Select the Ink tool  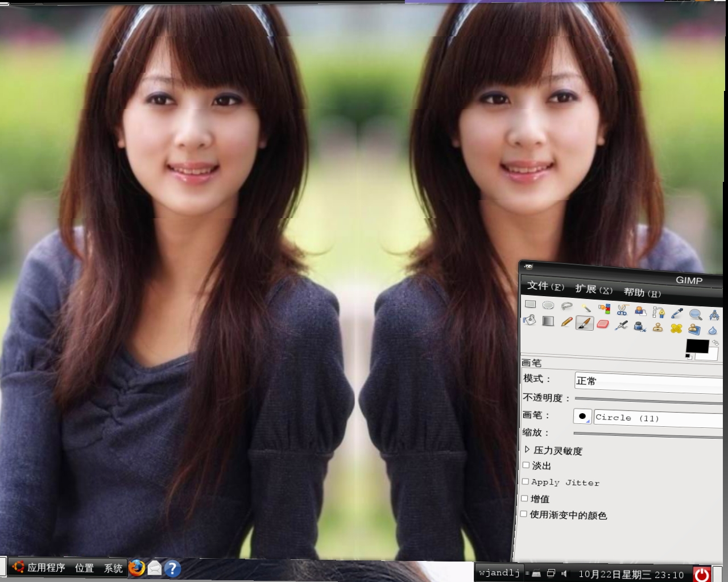tap(640, 326)
